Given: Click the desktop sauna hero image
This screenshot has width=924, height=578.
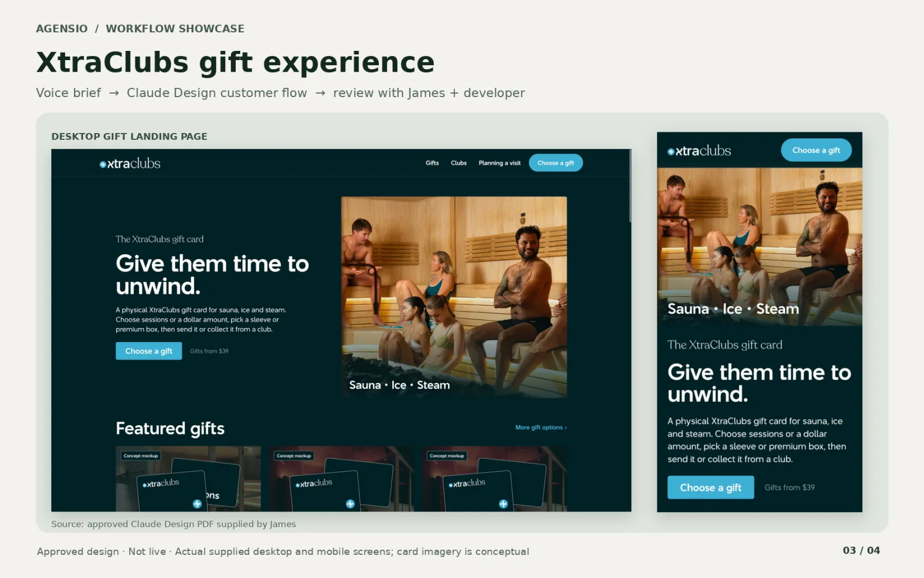Looking at the screenshot, I should 454,297.
